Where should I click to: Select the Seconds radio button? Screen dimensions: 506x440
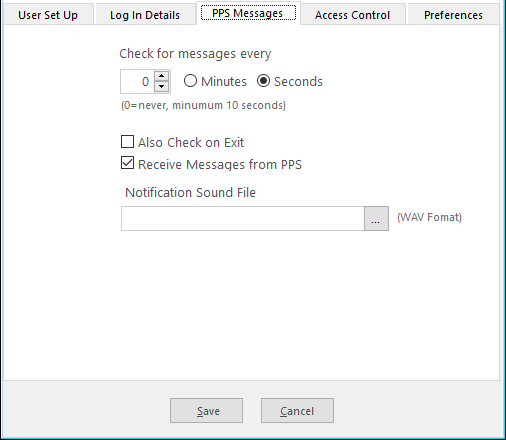[x=263, y=81]
